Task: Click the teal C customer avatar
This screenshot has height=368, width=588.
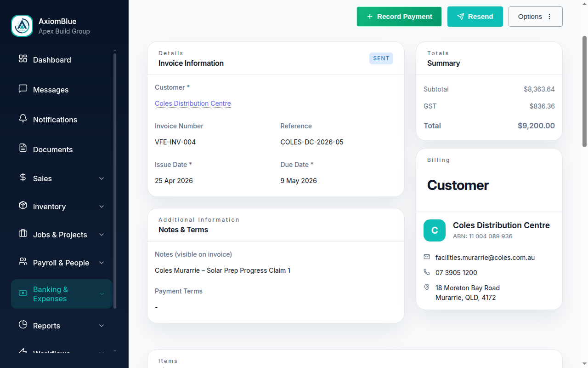Action: click(435, 230)
